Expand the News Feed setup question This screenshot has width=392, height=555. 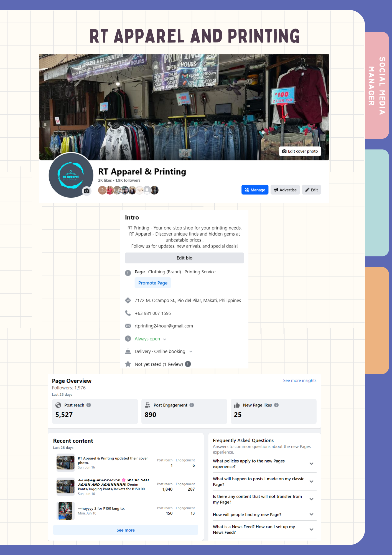click(311, 529)
